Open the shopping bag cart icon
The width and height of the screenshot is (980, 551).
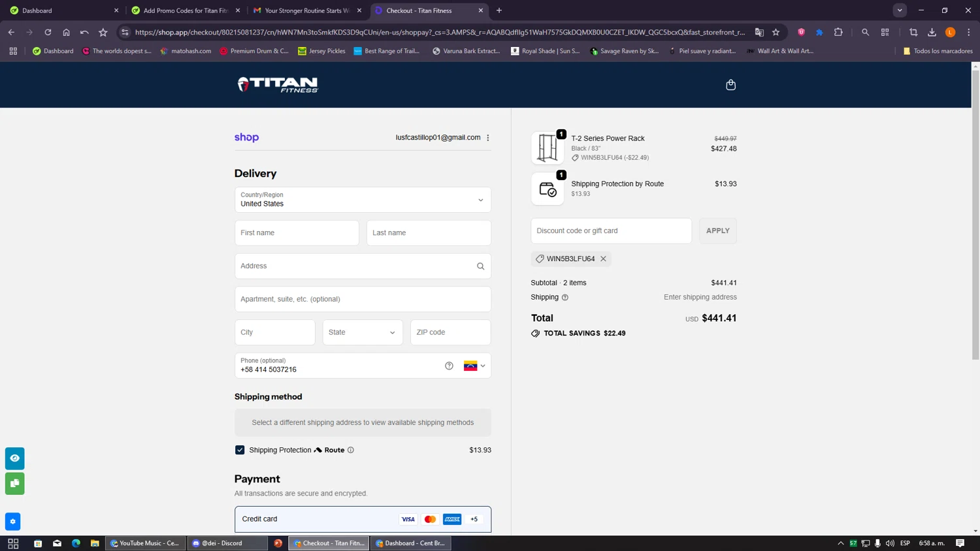730,85
